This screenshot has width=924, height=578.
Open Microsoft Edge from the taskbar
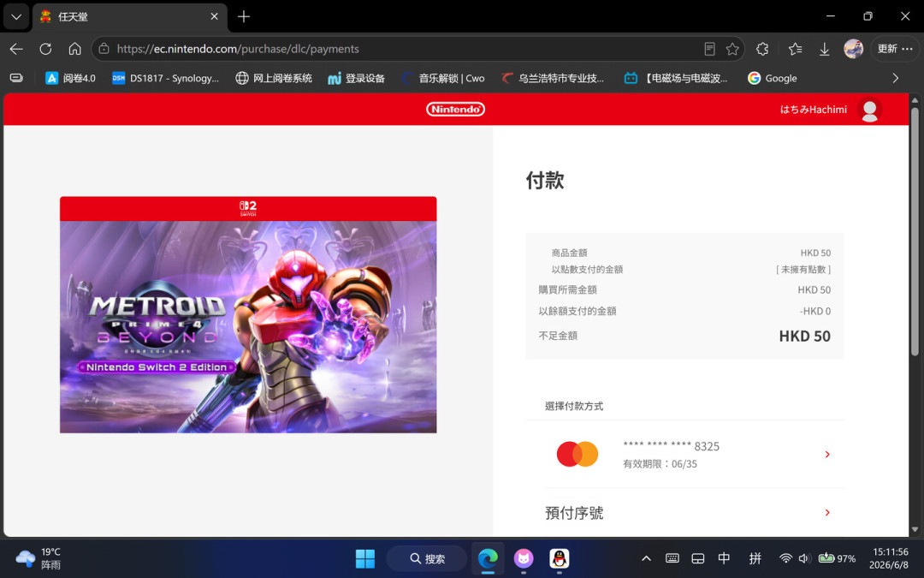(x=488, y=558)
